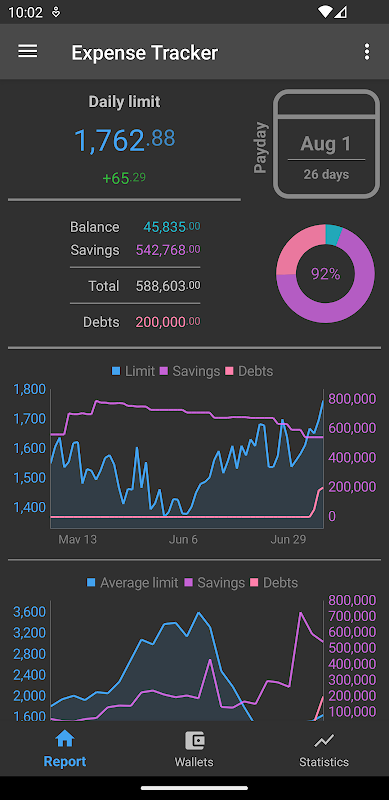Tap the Wallets wallet icon

click(194, 740)
